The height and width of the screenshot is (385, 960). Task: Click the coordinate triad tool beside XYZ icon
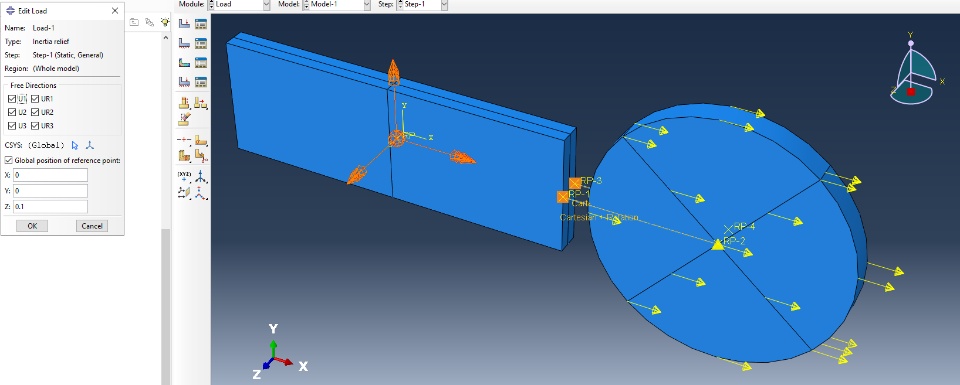[201, 177]
